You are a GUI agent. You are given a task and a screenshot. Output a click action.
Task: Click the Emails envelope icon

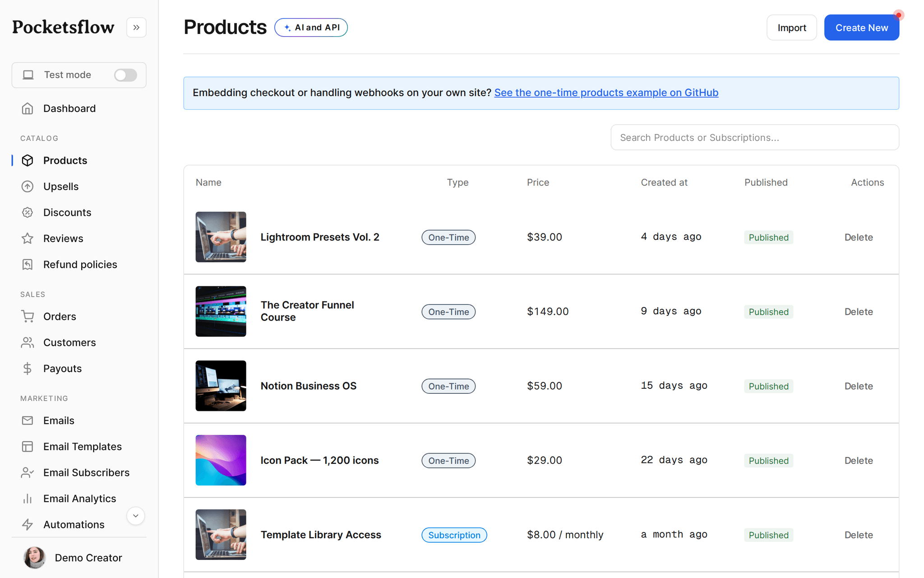28,420
